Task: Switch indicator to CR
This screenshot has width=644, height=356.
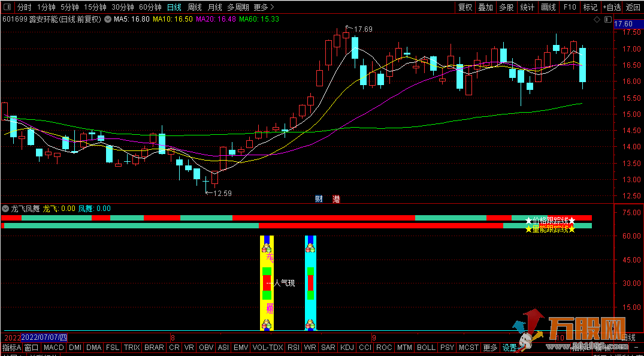Action: (174, 348)
